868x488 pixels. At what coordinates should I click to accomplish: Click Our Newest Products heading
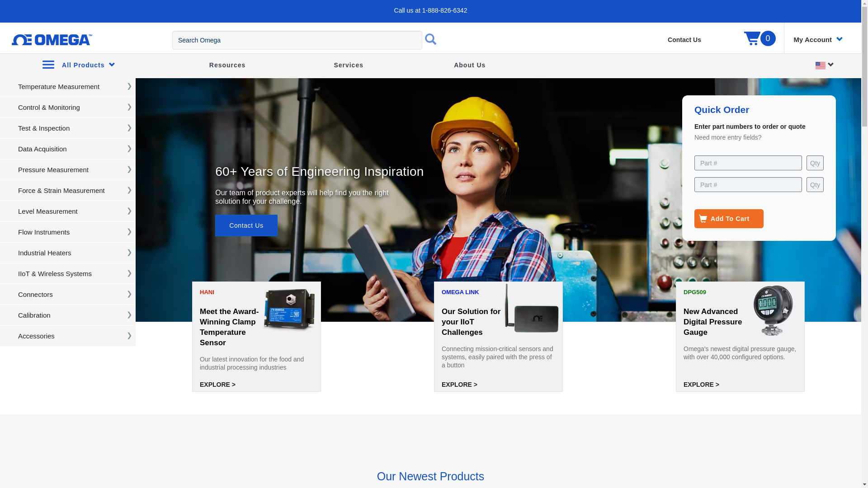pos(430,476)
